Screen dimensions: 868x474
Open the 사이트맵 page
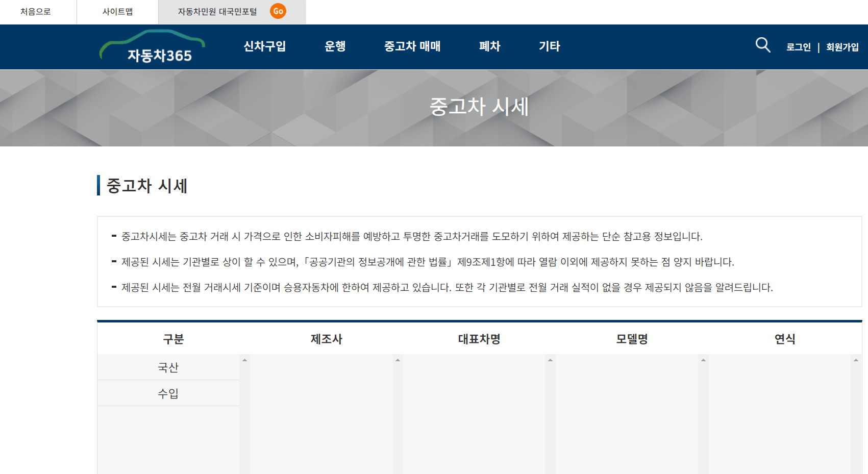tap(117, 12)
